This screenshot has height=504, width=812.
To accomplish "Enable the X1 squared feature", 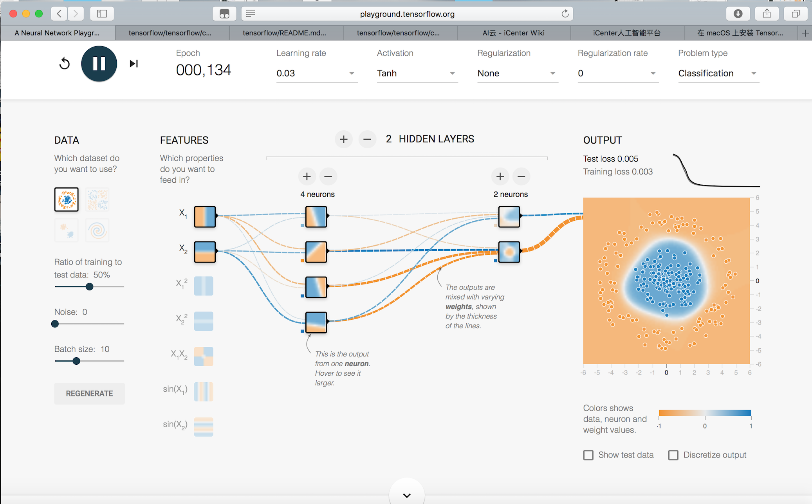I will coord(204,286).
